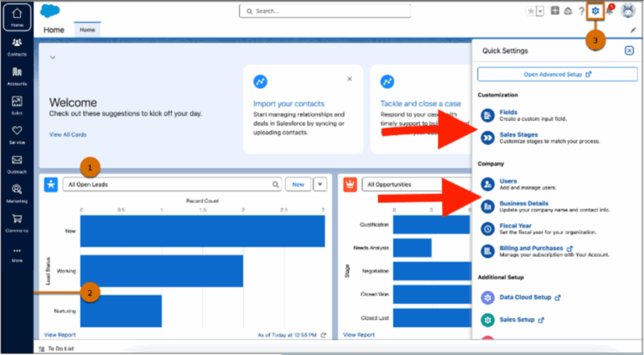The width and height of the screenshot is (644, 355).
Task: Show More items in the sidebar
Action: [x=17, y=255]
